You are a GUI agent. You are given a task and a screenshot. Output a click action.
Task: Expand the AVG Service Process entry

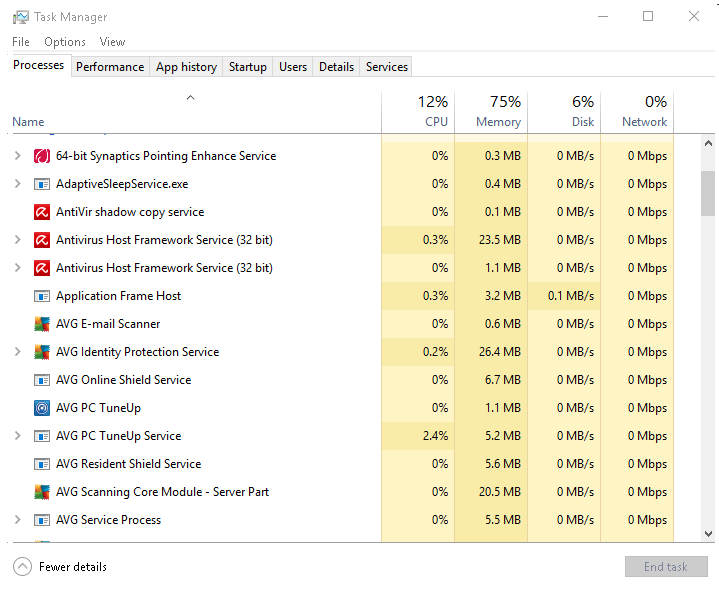[x=17, y=520]
